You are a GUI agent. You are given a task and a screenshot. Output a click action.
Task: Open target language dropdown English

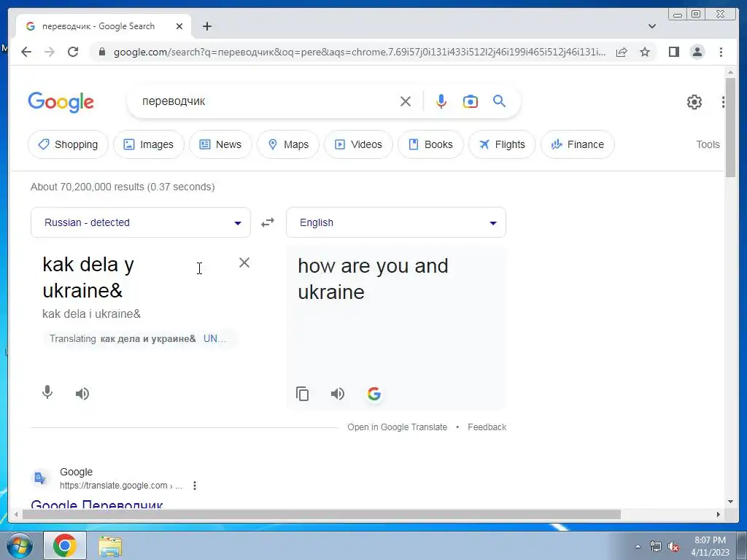coord(396,222)
